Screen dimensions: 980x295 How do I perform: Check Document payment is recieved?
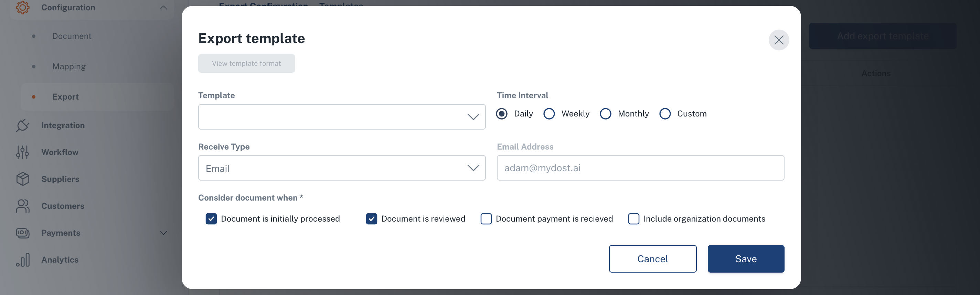(486, 219)
